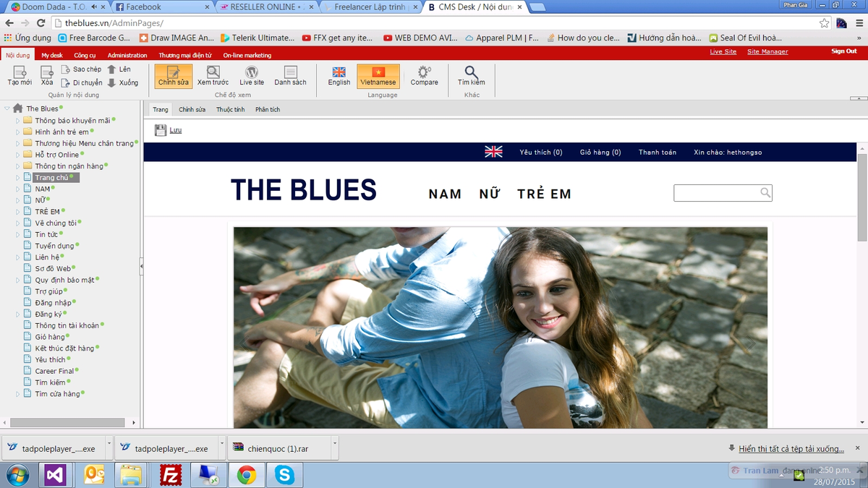
Task: Switch to Danh sách list view
Action: 290,76
